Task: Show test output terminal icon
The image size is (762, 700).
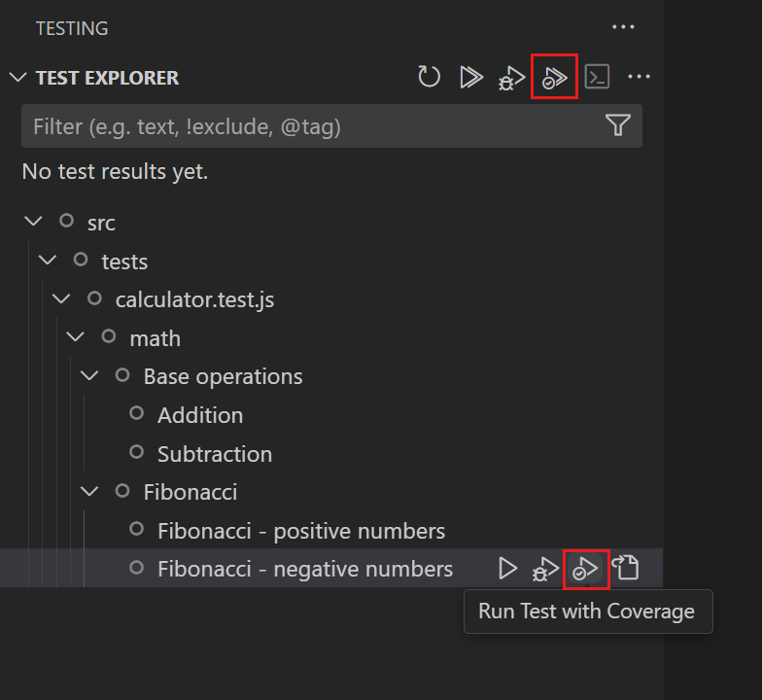Action: point(597,78)
